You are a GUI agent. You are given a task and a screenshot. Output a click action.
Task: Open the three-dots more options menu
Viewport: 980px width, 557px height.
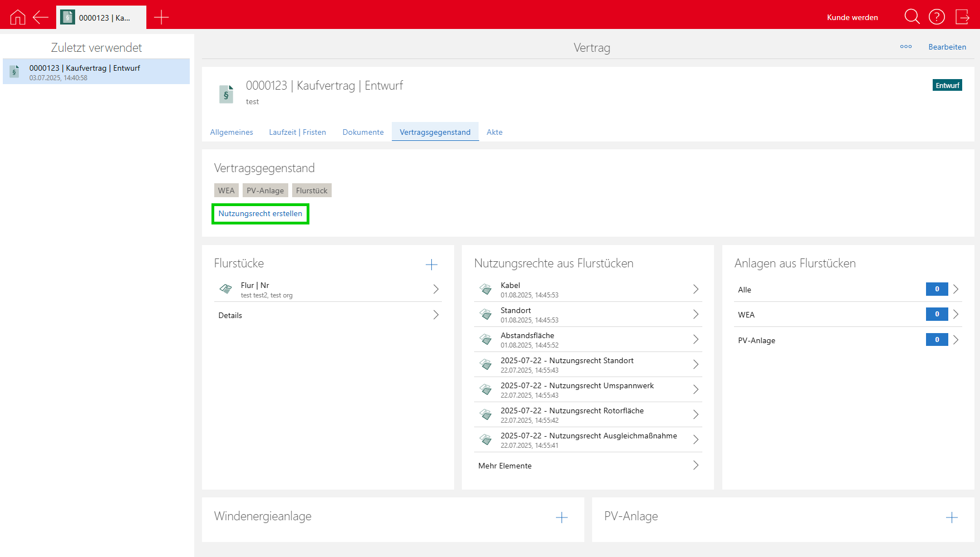pos(905,47)
